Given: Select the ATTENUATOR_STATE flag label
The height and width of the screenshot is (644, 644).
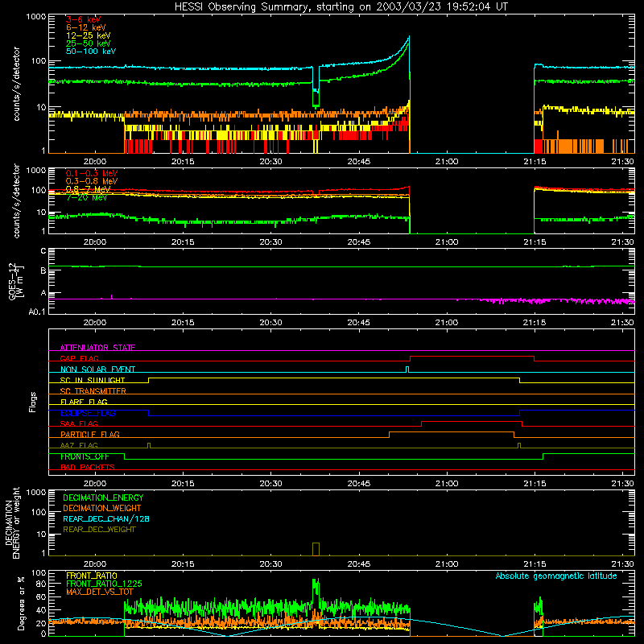Looking at the screenshot, I should click(x=97, y=348).
